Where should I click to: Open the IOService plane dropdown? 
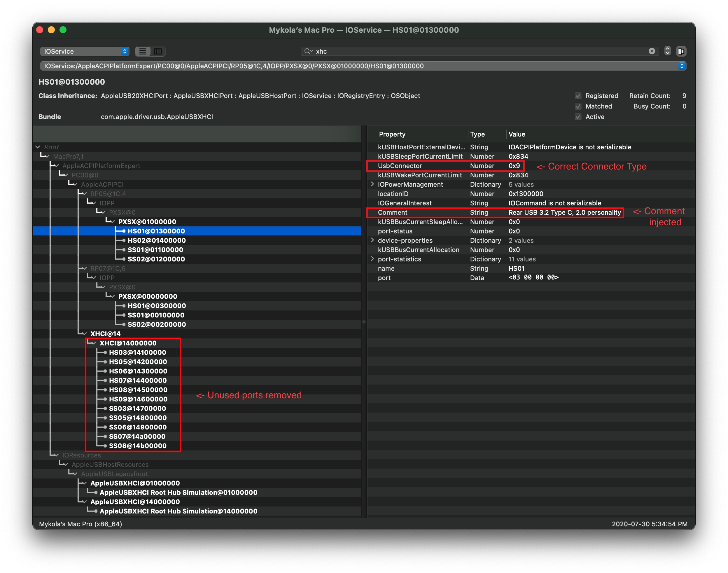[x=85, y=51]
